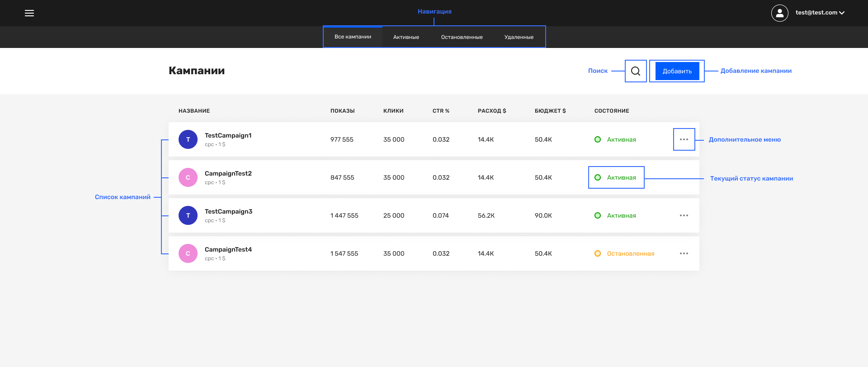Click the Добавить button
This screenshot has height=367, width=868.
pyautogui.click(x=677, y=71)
